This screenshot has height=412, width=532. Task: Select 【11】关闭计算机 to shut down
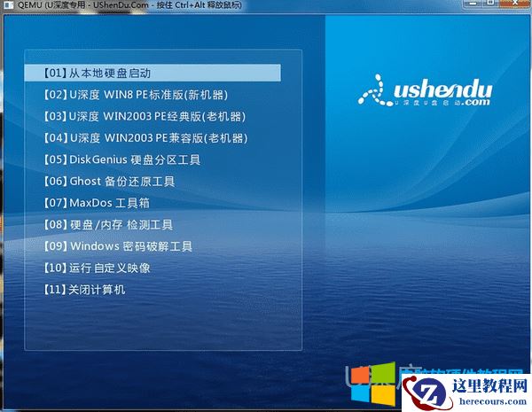(84, 290)
